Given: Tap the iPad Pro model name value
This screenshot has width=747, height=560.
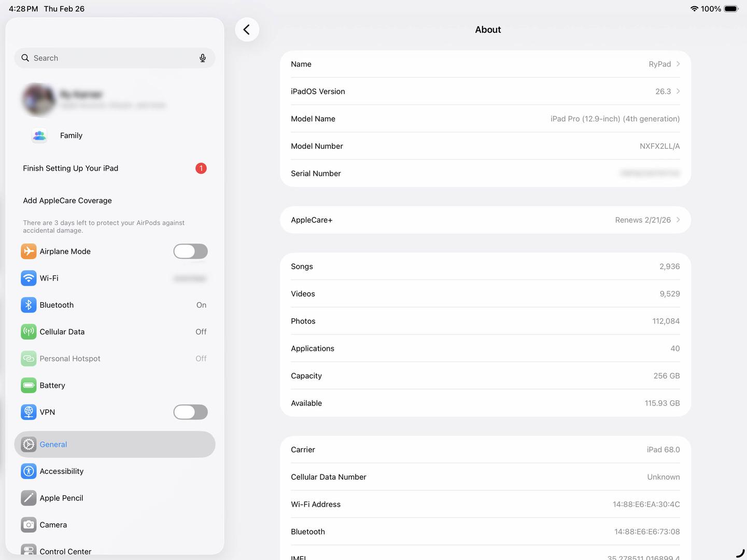Looking at the screenshot, I should point(615,119).
